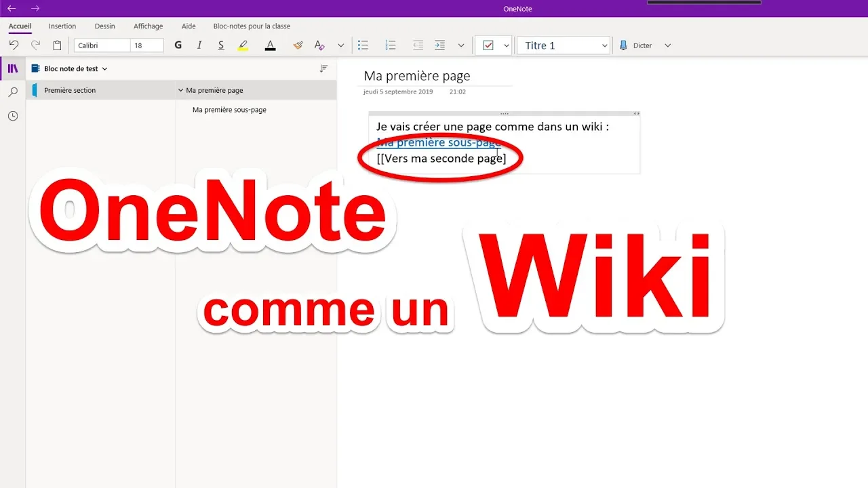Click the note container width arrows
868x488 pixels.
pos(636,113)
